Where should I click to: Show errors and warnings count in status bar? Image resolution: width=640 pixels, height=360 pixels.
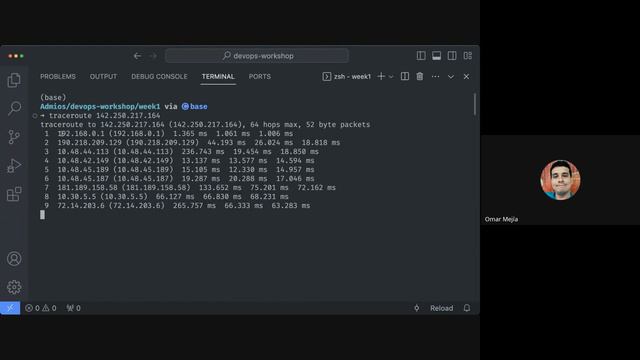pyautogui.click(x=41, y=308)
